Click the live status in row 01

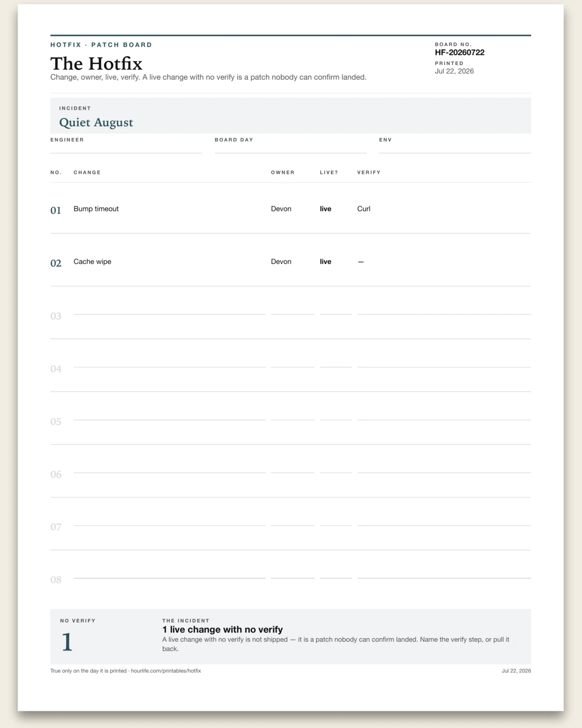click(x=325, y=209)
